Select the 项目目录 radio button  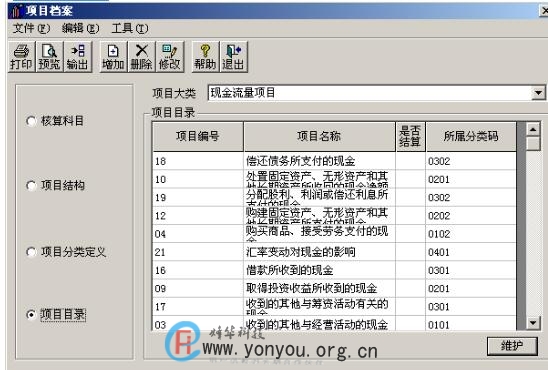click(31, 315)
